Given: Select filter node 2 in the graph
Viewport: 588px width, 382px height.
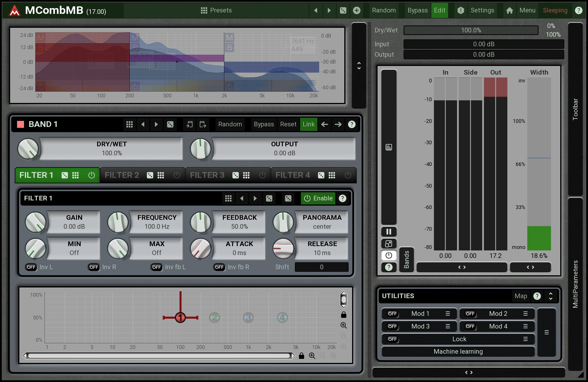Looking at the screenshot, I should (214, 318).
